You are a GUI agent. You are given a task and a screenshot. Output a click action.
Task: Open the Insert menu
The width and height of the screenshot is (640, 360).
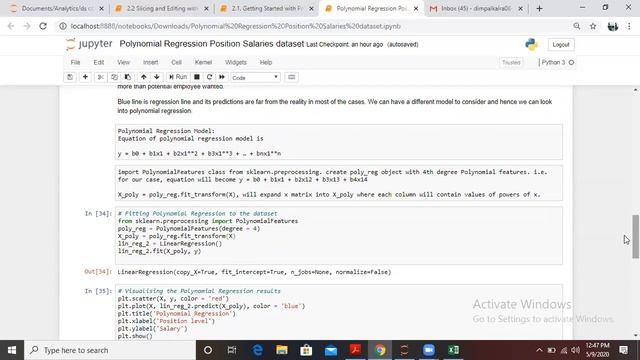coord(151,62)
